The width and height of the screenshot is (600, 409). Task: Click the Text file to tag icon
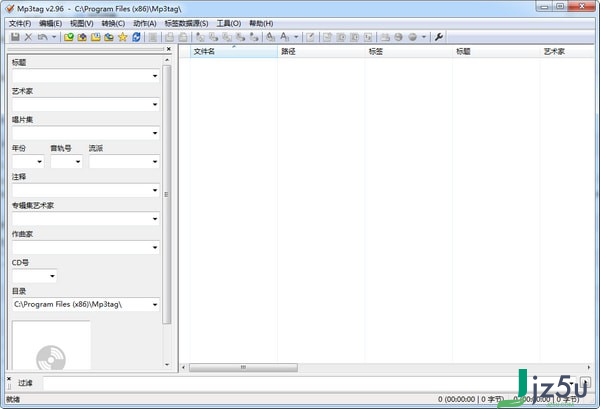(240, 37)
